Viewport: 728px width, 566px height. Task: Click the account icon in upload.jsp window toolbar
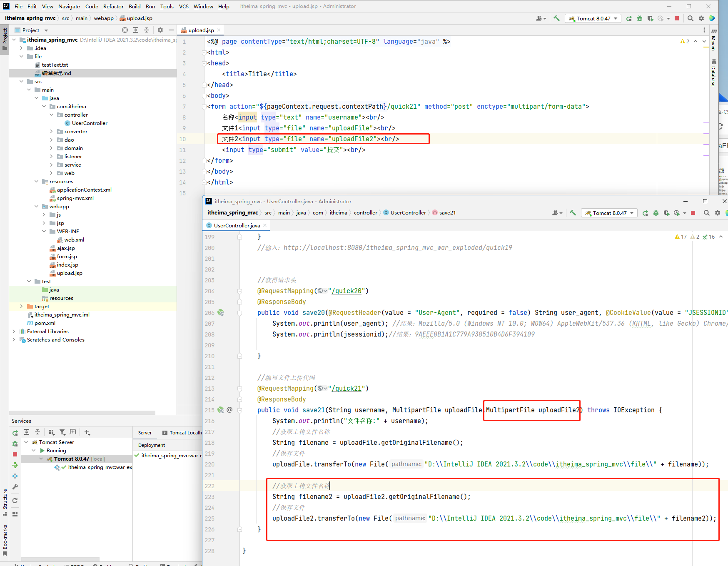(x=541, y=18)
